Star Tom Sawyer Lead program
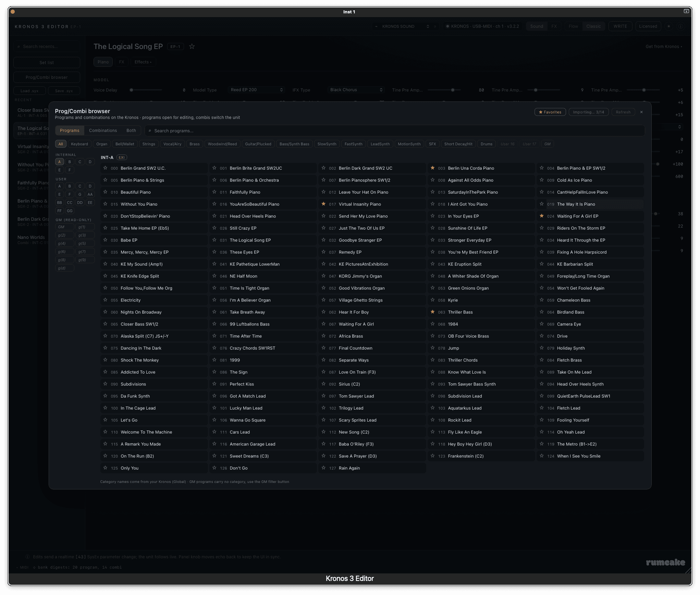The height and width of the screenshot is (595, 700). 323,396
